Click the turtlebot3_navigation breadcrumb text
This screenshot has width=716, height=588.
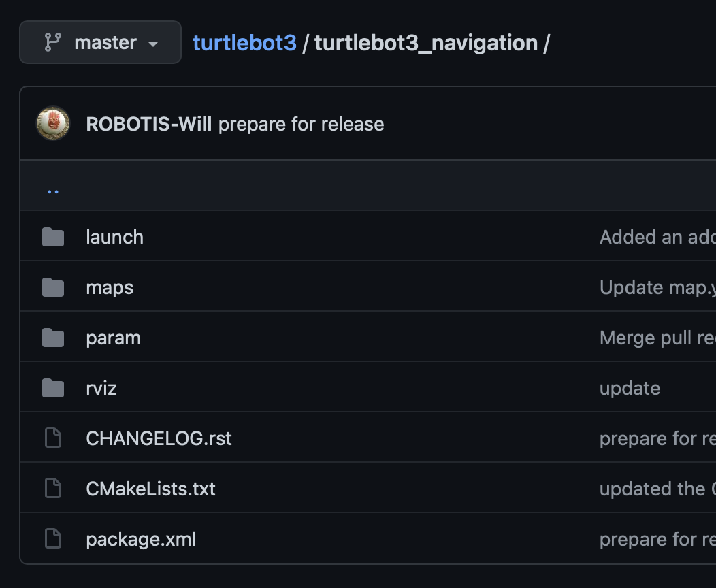(x=426, y=44)
